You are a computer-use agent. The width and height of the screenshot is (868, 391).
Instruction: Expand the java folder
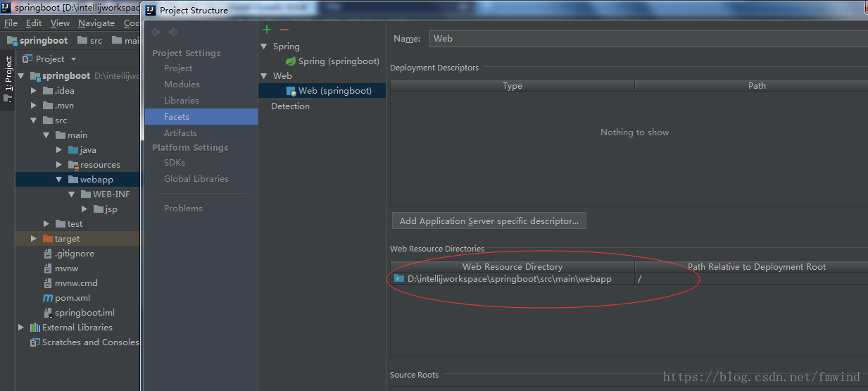(x=59, y=150)
